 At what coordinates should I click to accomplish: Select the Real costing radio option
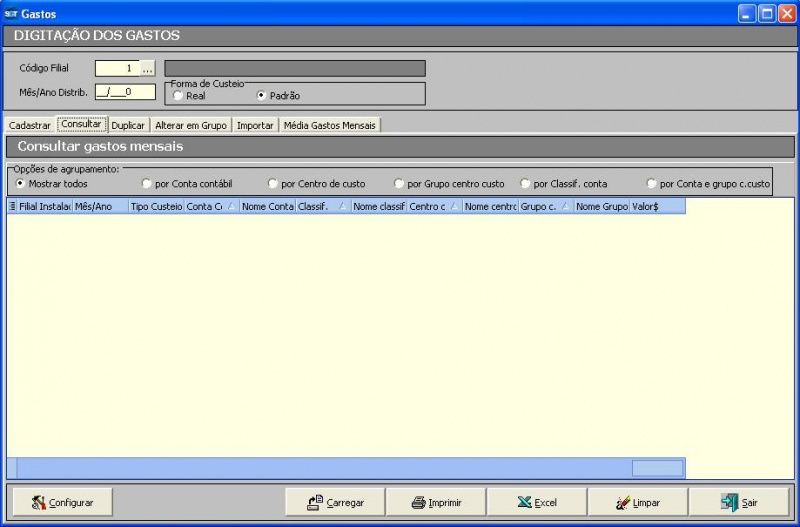tap(178, 97)
